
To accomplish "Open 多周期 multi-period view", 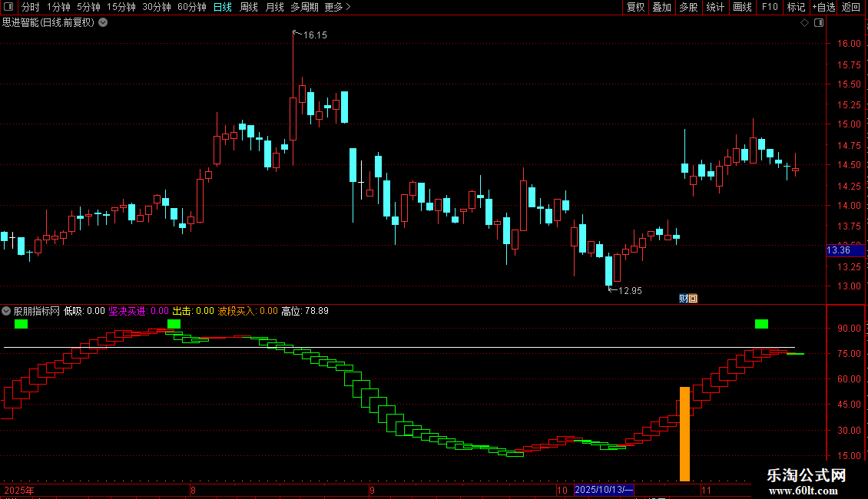I will tap(304, 7).
